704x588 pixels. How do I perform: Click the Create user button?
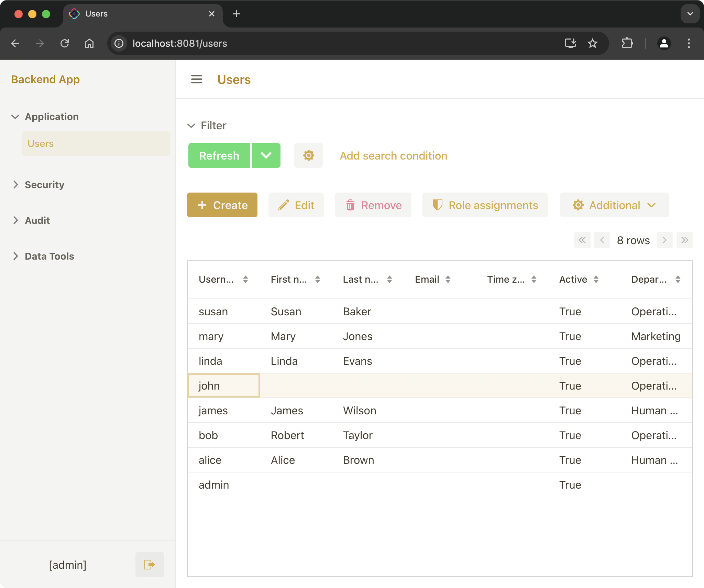pyautogui.click(x=222, y=205)
